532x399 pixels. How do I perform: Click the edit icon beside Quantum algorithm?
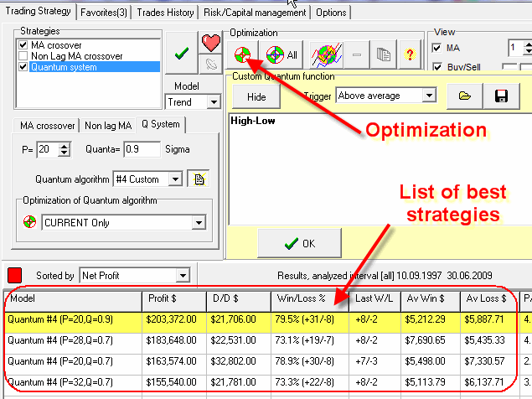pos(199,179)
